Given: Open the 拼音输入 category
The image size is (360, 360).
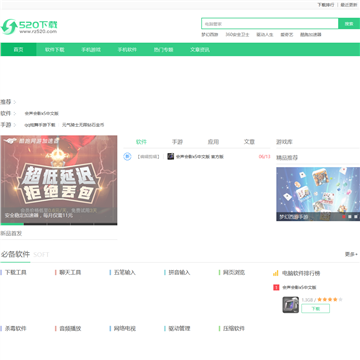Looking at the screenshot, I should pos(179,273).
